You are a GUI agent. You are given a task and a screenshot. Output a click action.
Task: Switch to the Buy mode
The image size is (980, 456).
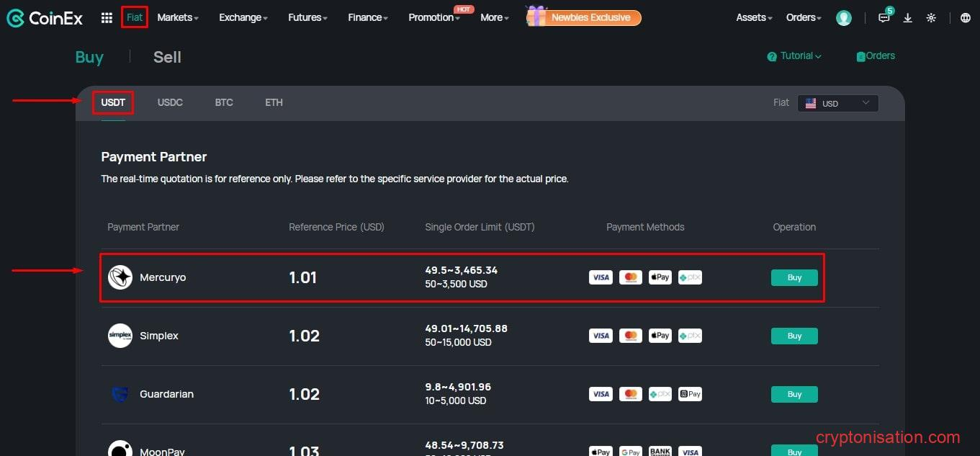[89, 58]
